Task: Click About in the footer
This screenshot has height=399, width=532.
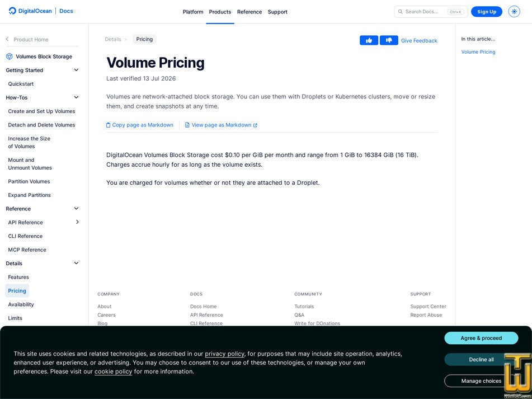Action: click(x=105, y=306)
